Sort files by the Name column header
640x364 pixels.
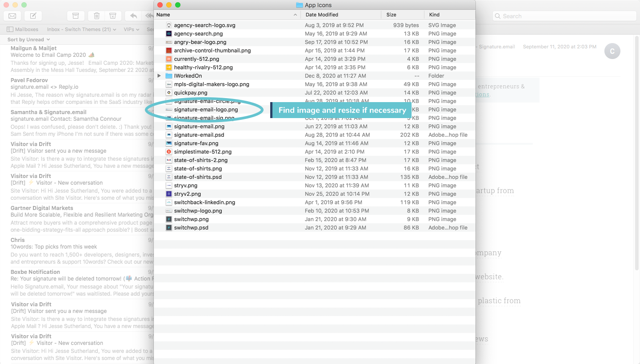tap(163, 14)
